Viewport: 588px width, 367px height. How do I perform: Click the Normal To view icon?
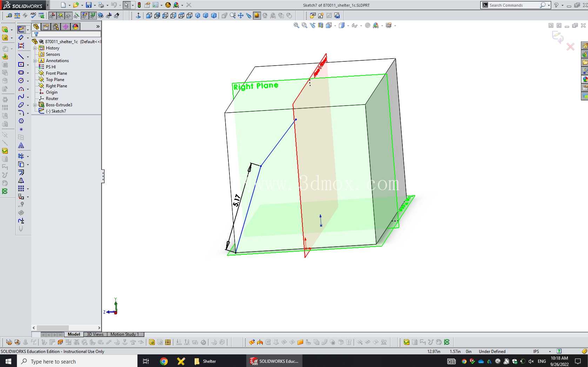point(138,15)
